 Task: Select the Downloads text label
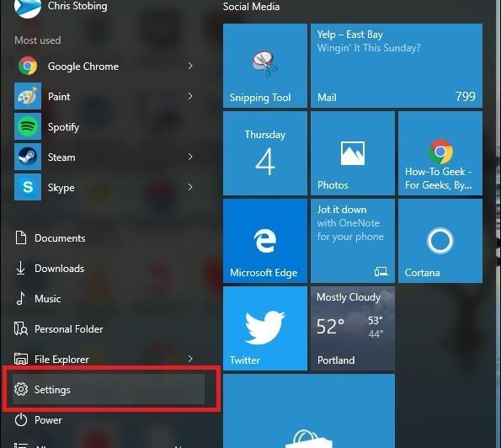tap(60, 269)
